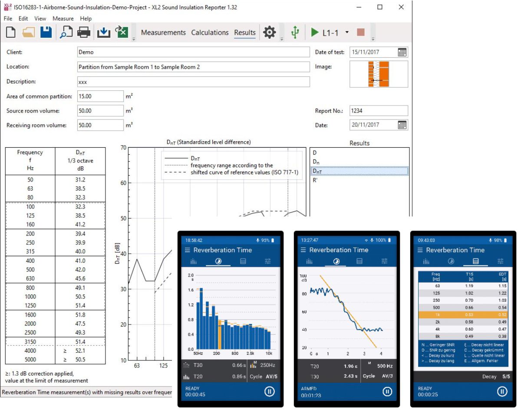Create a new project file
The image size is (521, 420).
point(11,33)
